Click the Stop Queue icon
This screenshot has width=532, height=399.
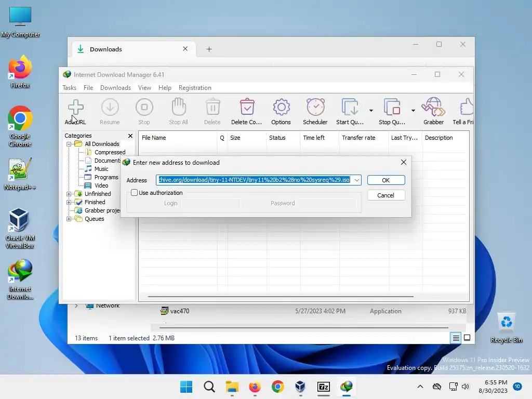[x=392, y=107]
